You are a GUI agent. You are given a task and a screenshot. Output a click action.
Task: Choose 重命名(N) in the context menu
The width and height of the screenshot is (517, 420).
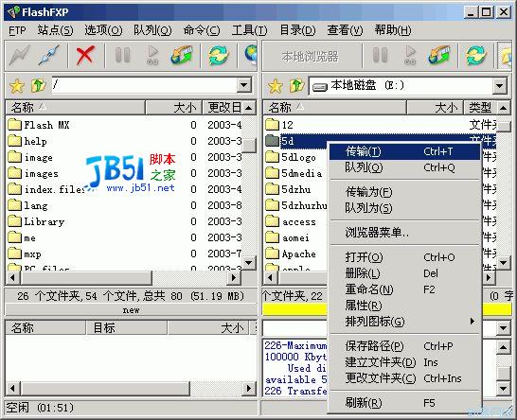click(404, 289)
